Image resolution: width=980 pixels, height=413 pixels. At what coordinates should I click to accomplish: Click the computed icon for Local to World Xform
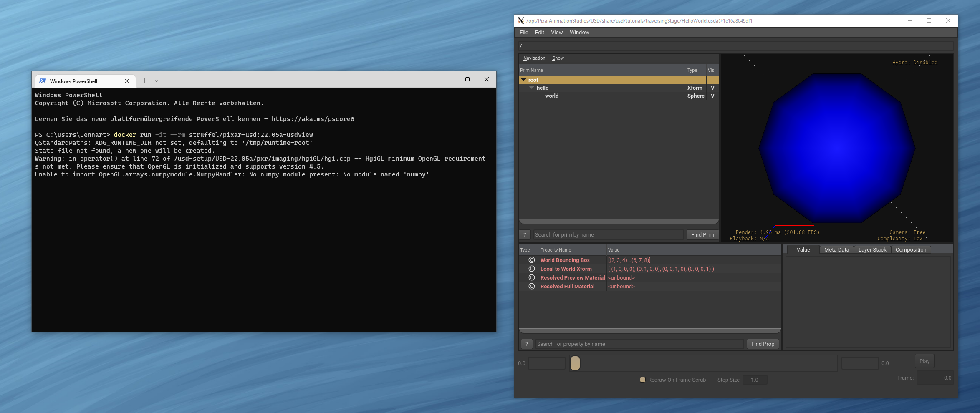531,269
